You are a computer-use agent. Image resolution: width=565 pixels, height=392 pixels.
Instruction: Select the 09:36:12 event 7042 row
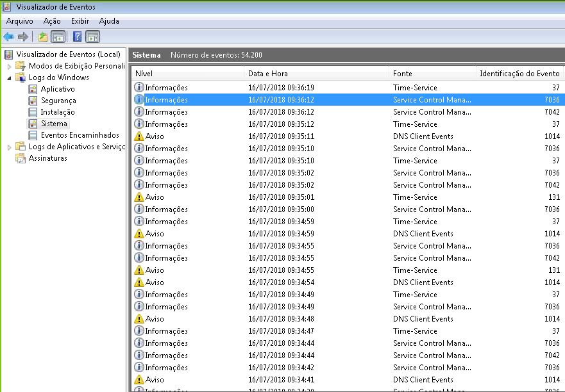[x=348, y=112]
